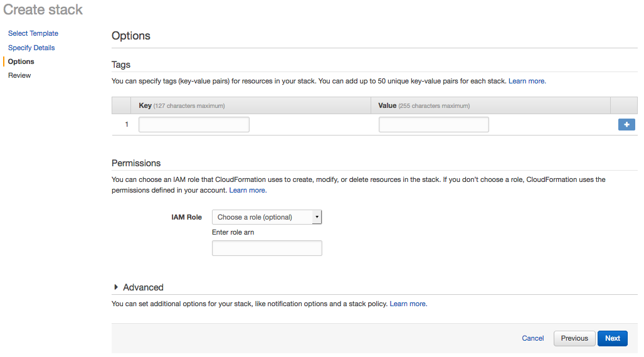Screen dimensions: 644x357
Task: Click the IAM Role dropdown arrow
Action: point(317,217)
